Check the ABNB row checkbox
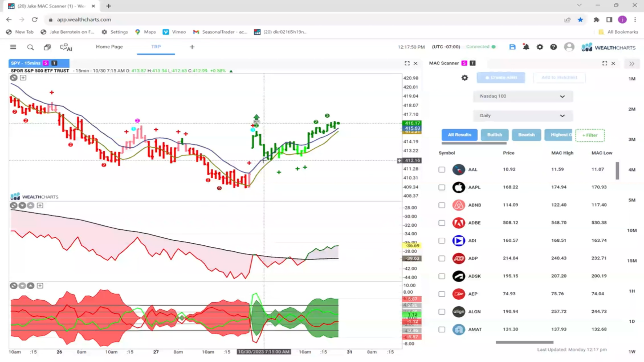Screen dimensions: 644x362 (x=442, y=205)
